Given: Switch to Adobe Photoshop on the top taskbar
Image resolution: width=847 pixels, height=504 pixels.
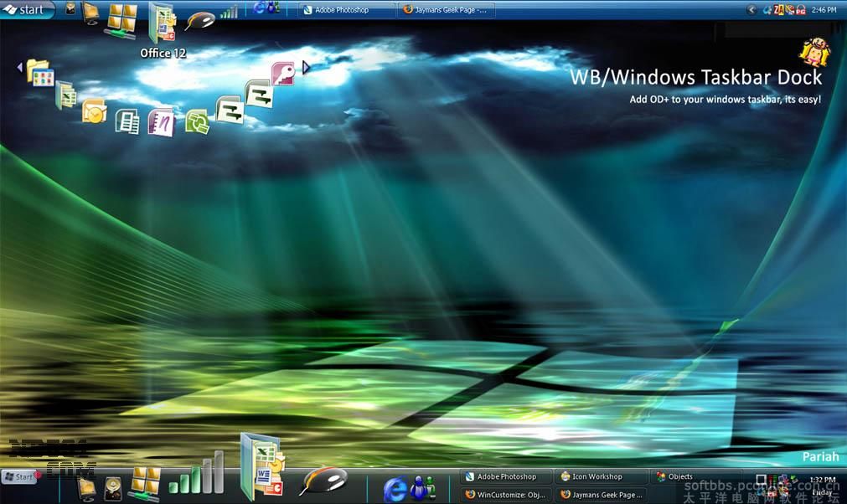Looking at the screenshot, I should (346, 10).
